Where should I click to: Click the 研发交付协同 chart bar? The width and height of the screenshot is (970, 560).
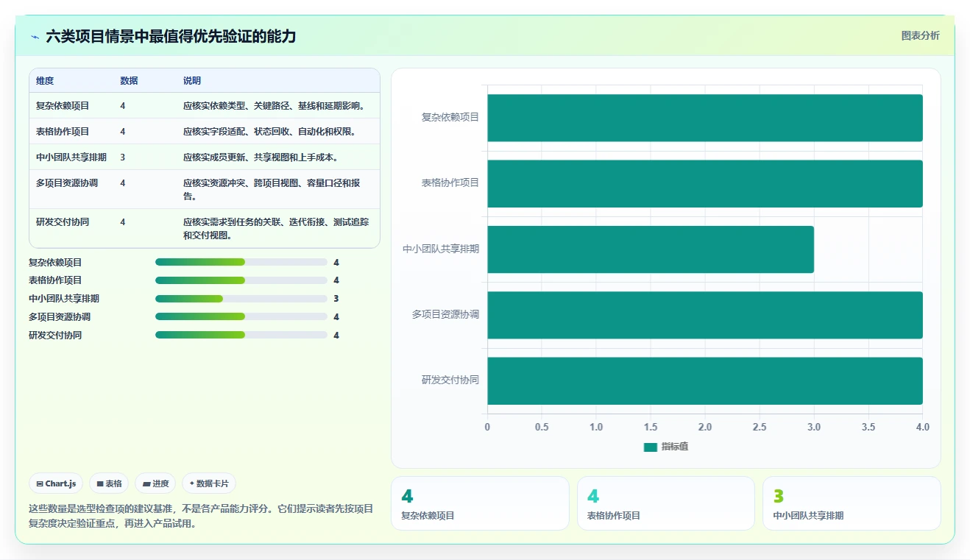click(705, 380)
